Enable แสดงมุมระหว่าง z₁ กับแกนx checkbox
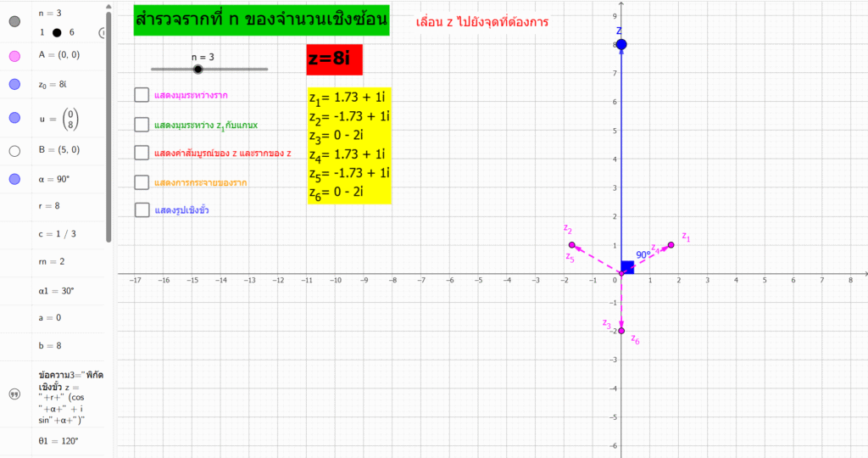 tap(142, 125)
